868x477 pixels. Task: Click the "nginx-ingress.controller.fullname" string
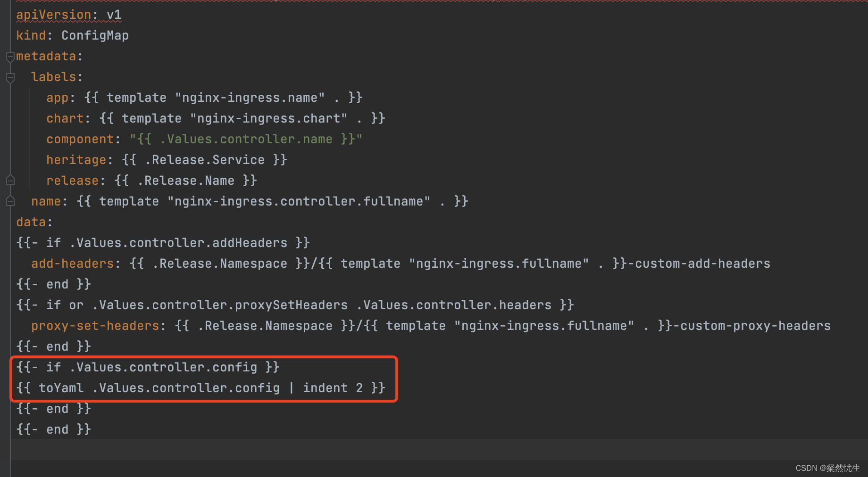point(299,202)
